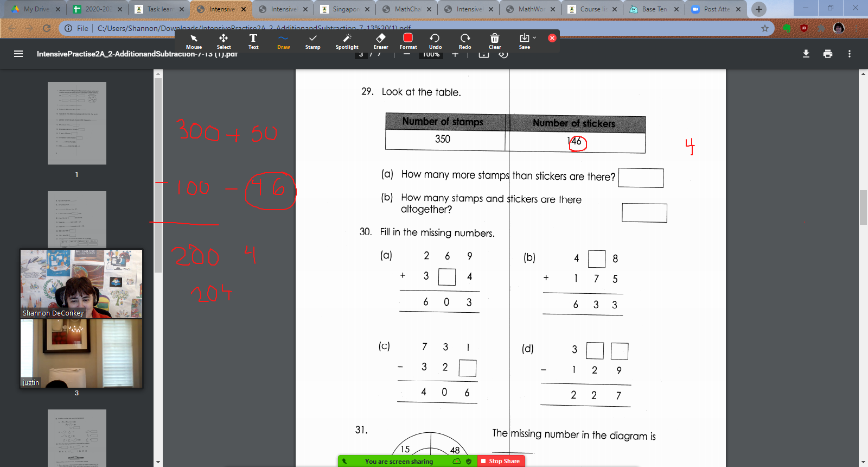Click missing digit box in 30(b)
The height and width of the screenshot is (467, 868).
(597, 259)
